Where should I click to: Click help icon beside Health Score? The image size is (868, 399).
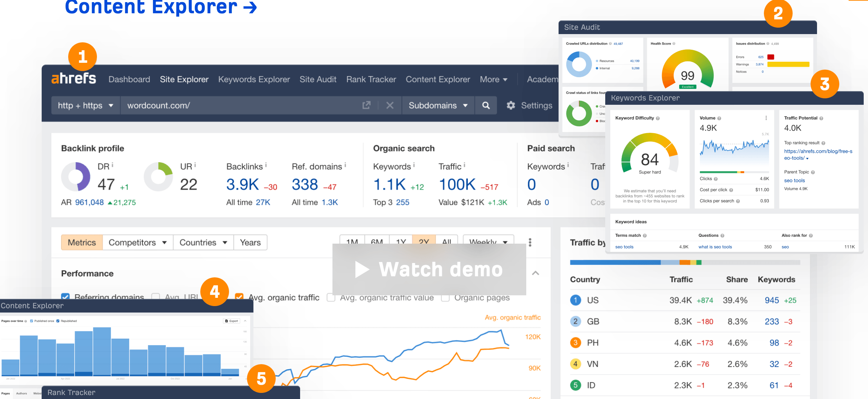(x=674, y=44)
